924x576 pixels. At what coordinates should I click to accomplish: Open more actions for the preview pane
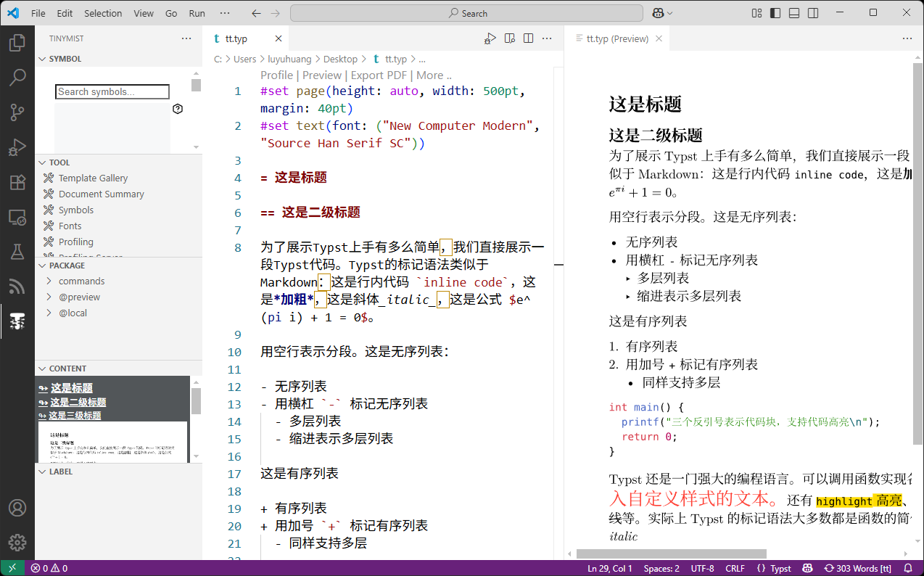[x=907, y=38]
